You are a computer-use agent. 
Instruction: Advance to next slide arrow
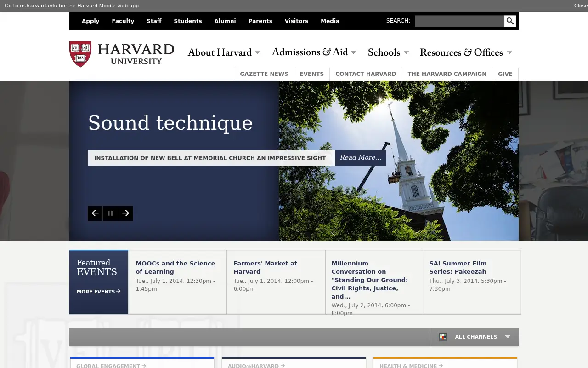(x=125, y=213)
